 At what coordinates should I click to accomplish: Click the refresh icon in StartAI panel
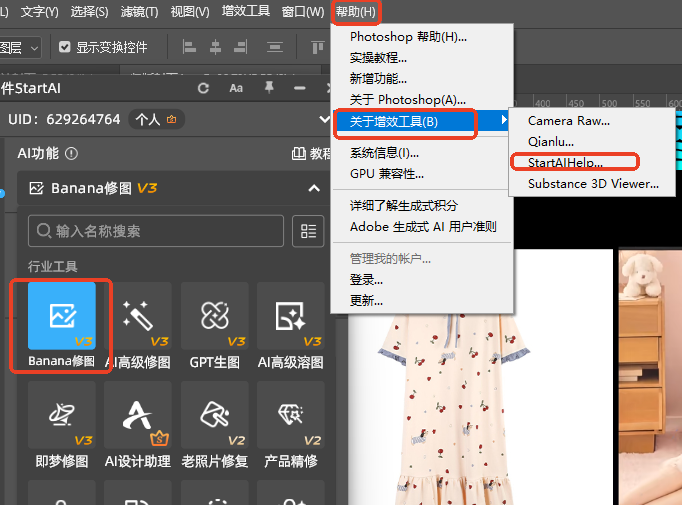click(203, 88)
